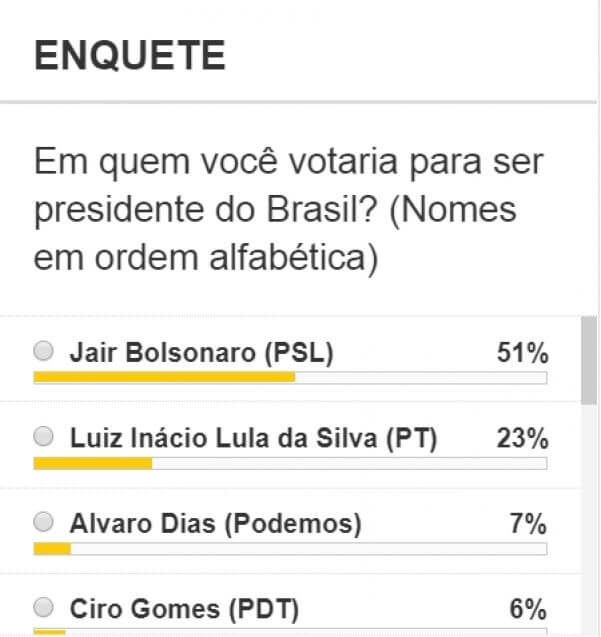Click the 51% result value
601x637 pixels.
tap(523, 353)
